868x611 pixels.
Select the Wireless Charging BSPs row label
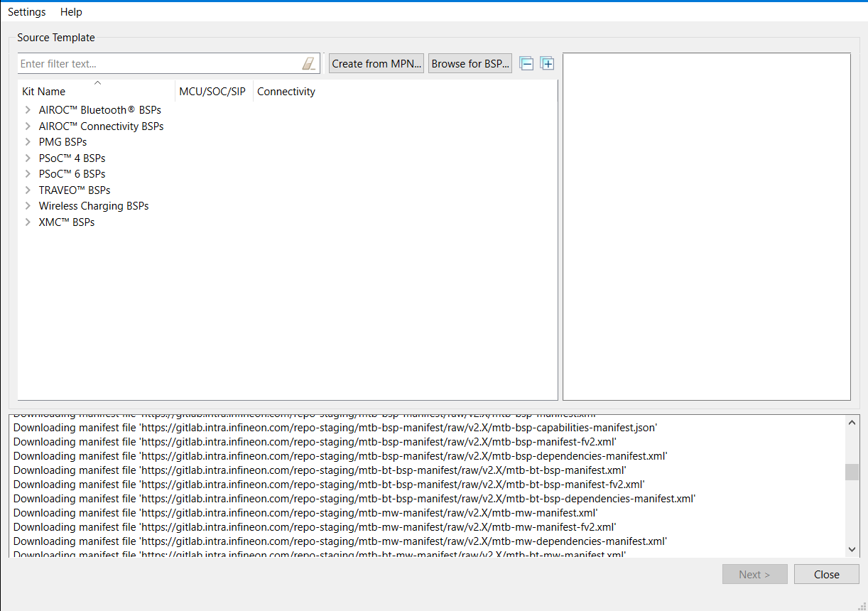[x=94, y=206]
